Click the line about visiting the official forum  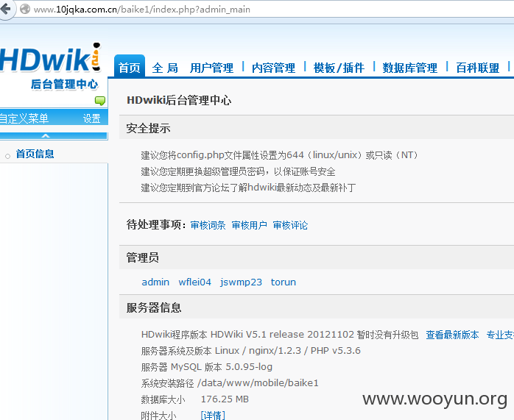point(248,188)
